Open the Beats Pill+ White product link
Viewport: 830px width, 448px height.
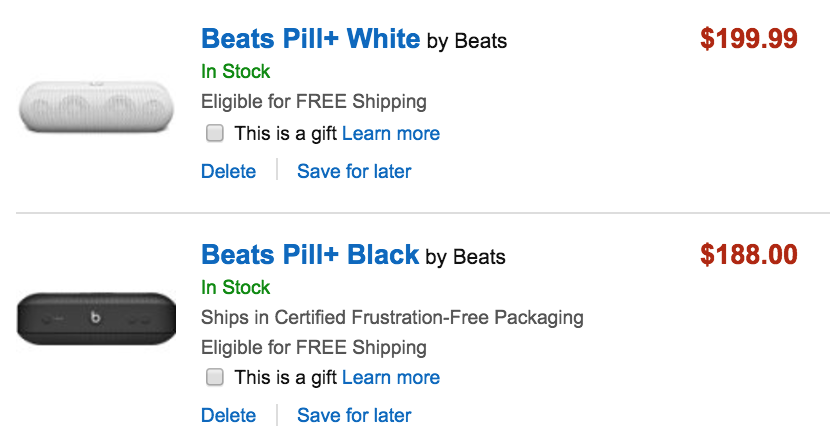[310, 39]
